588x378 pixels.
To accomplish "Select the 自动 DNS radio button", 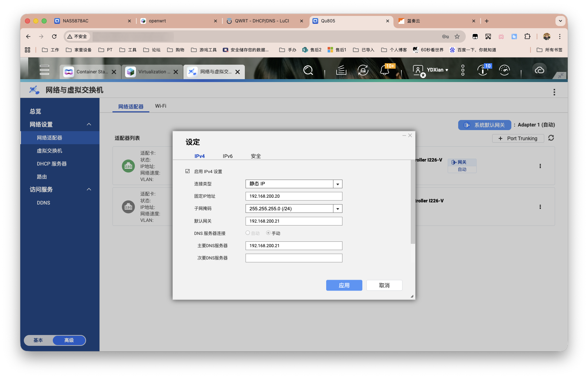I will [248, 233].
